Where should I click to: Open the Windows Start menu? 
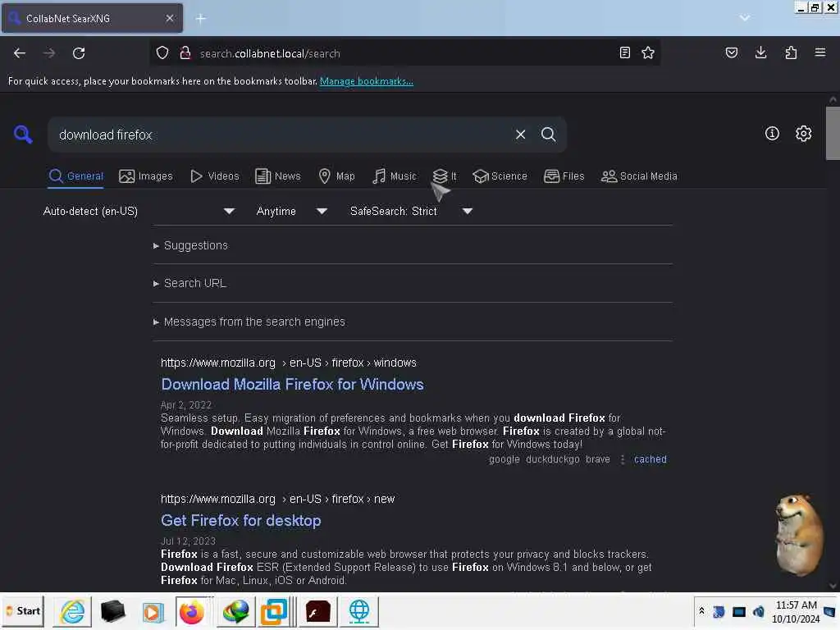point(23,611)
